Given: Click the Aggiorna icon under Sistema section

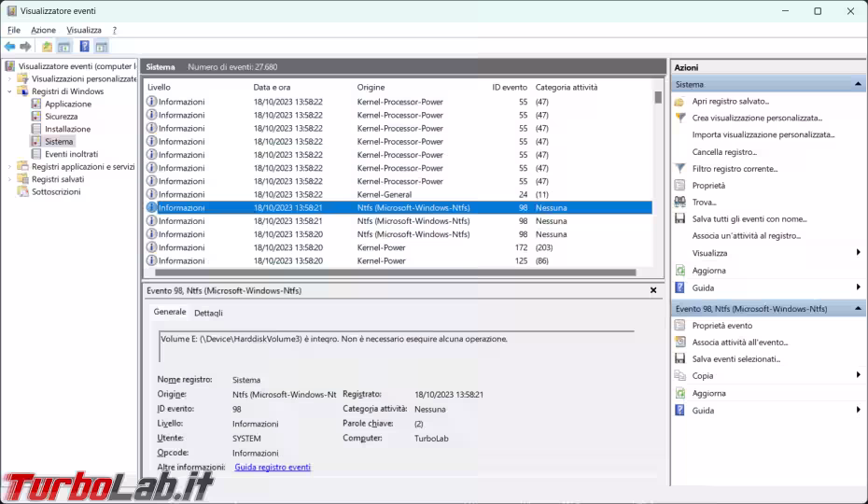Looking at the screenshot, I should pyautogui.click(x=679, y=271).
